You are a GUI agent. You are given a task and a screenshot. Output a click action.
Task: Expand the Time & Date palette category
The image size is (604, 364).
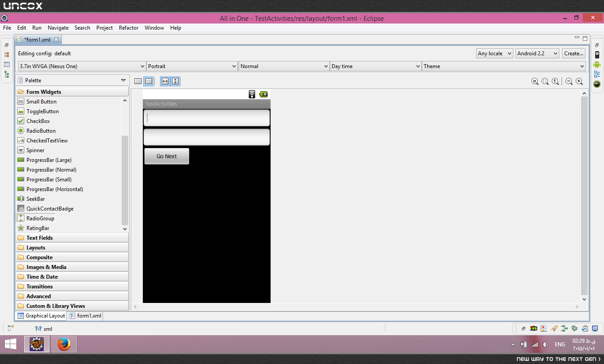pos(72,277)
